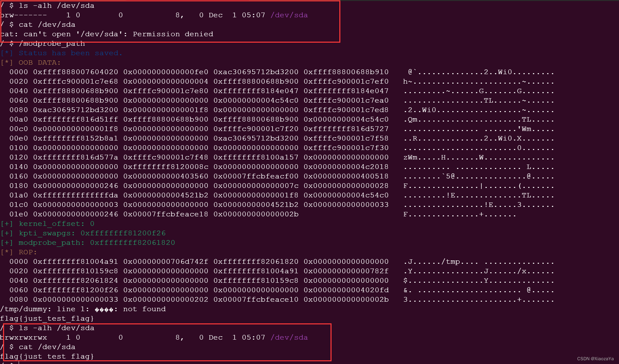Click first 'flag{just_test_flag}' output line
Screen dimensions: 619x364
[47, 319]
